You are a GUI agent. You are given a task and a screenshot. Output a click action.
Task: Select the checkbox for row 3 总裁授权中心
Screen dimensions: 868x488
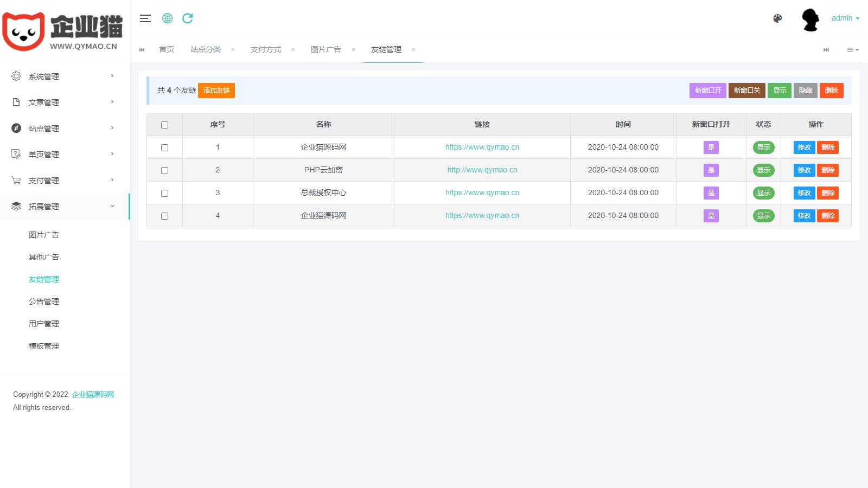click(x=164, y=193)
